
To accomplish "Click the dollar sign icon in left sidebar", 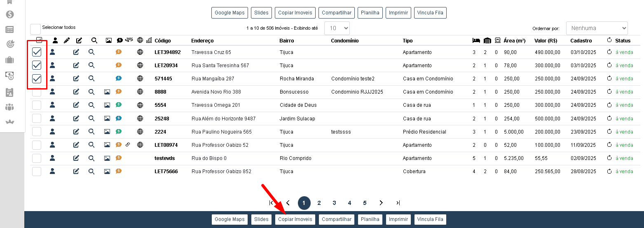I will pyautogui.click(x=10, y=14).
